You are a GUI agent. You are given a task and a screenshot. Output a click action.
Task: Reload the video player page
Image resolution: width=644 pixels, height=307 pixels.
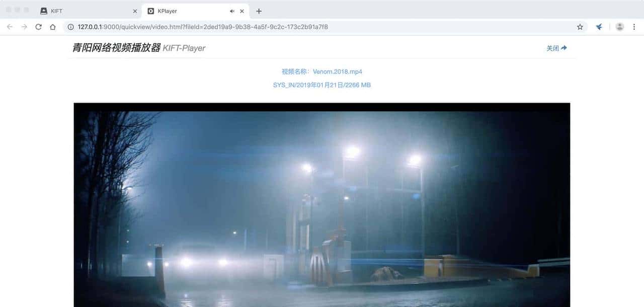click(x=38, y=27)
